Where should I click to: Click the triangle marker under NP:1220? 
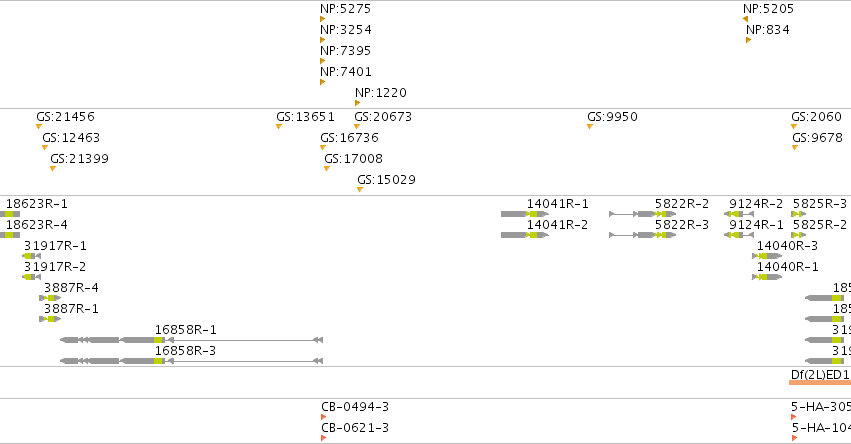(x=357, y=103)
